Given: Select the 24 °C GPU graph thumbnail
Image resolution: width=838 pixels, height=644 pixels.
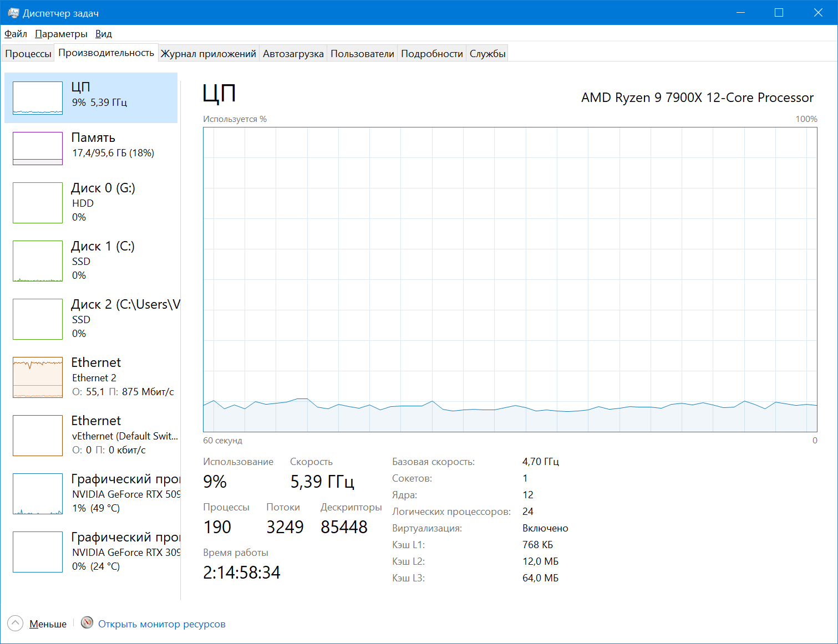Looking at the screenshot, I should coord(38,552).
